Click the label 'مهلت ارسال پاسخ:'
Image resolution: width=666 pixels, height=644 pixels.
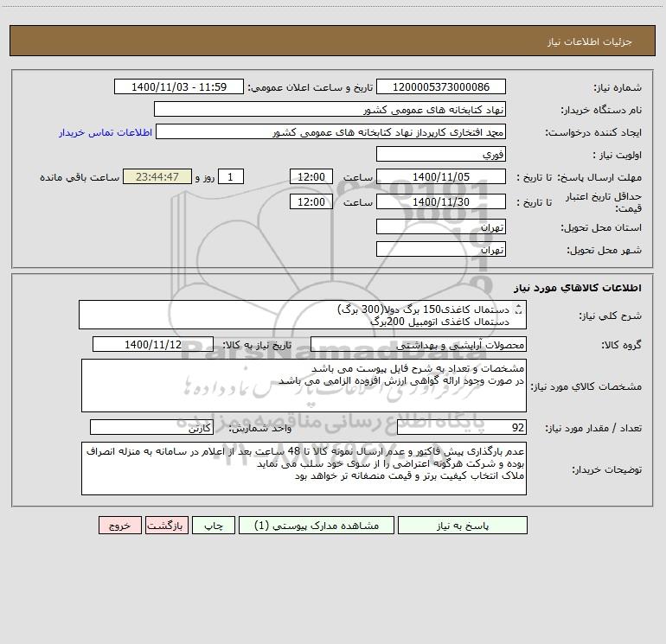tap(599, 177)
